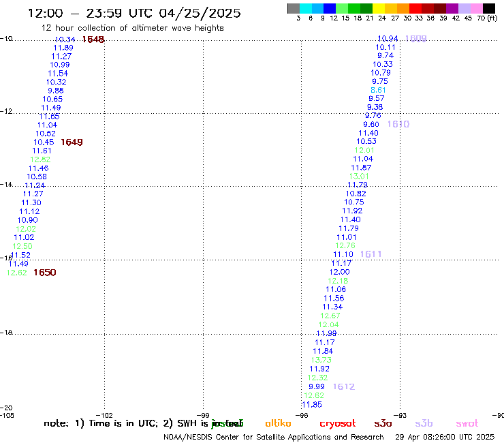Click the green wave height 12.50
This screenshot has height=443, width=504.
coord(22,246)
